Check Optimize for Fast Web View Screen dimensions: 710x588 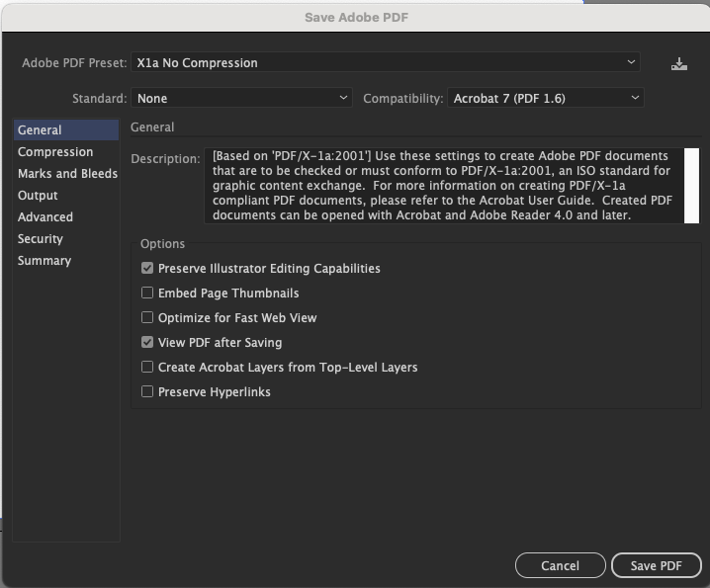coord(147,317)
